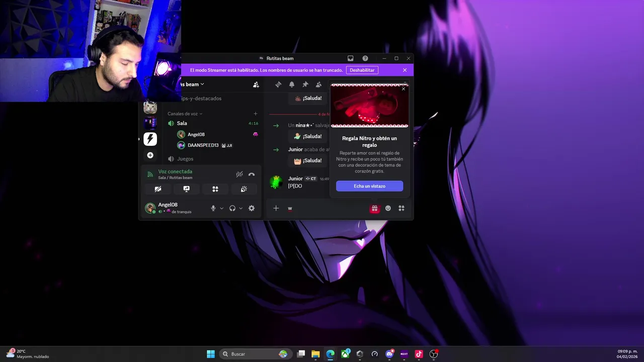
Task: Open the Threads icon in channel header
Action: (x=278, y=84)
